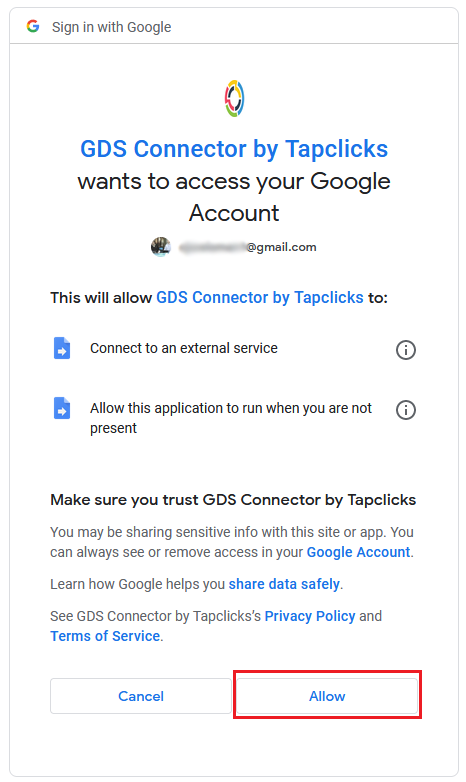Open GDS Connector link in 'This will allow' line

click(x=260, y=297)
